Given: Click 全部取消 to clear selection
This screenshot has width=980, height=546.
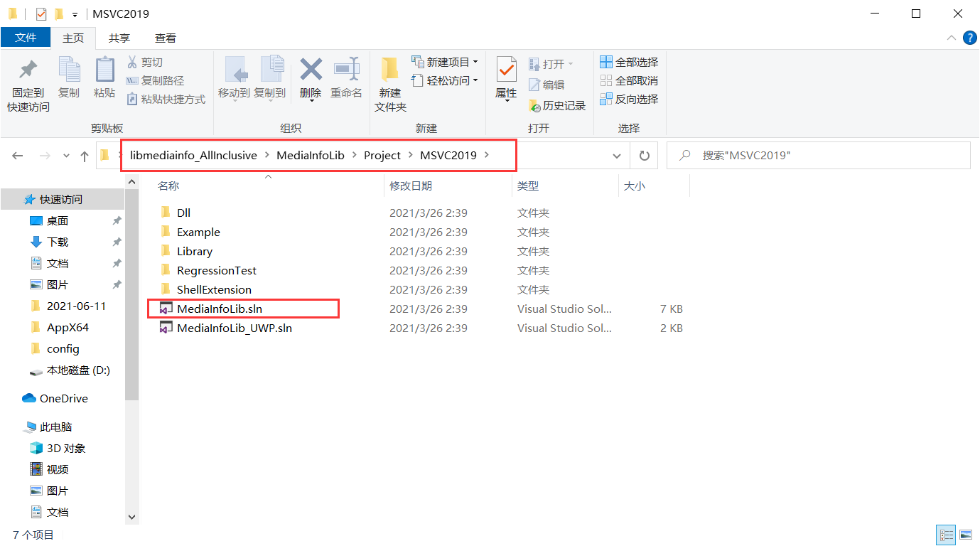Looking at the screenshot, I should [x=630, y=80].
